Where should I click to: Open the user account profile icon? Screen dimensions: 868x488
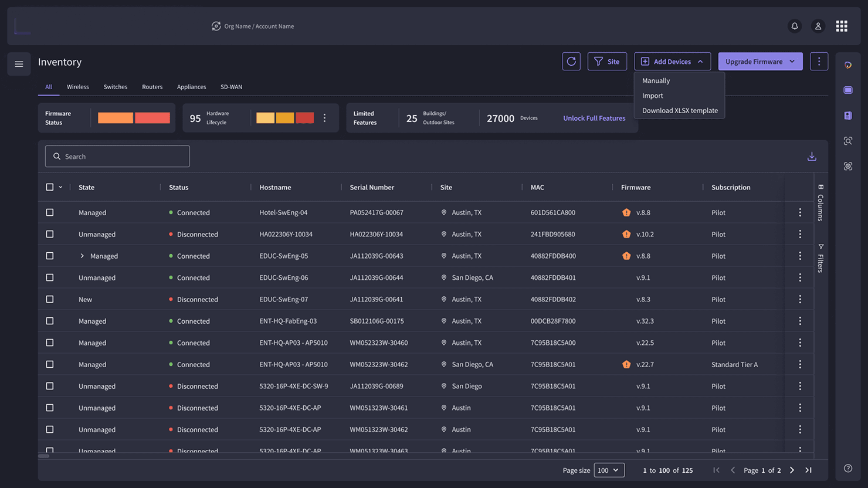pos(818,26)
